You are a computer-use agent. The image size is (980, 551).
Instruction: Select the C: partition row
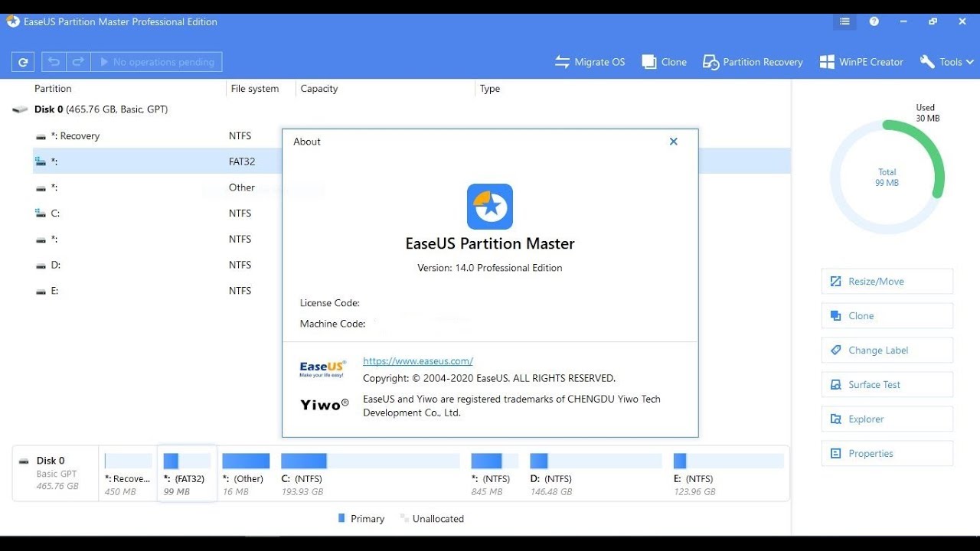pyautogui.click(x=157, y=214)
